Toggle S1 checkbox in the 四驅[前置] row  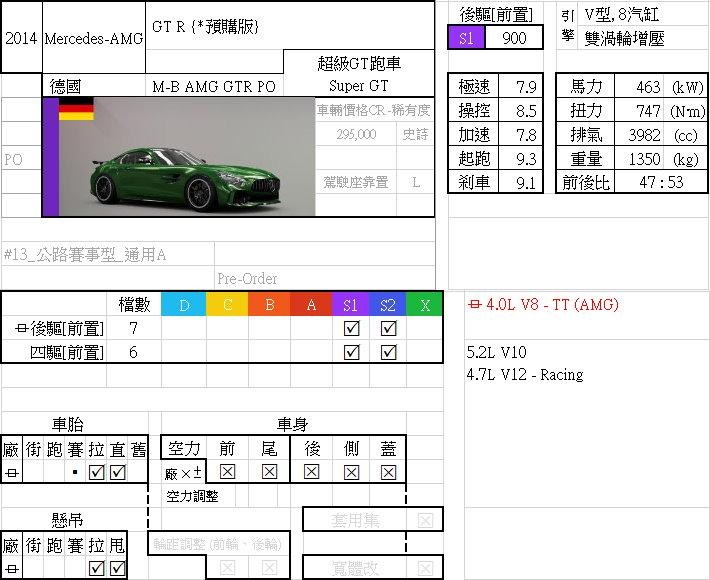[351, 352]
